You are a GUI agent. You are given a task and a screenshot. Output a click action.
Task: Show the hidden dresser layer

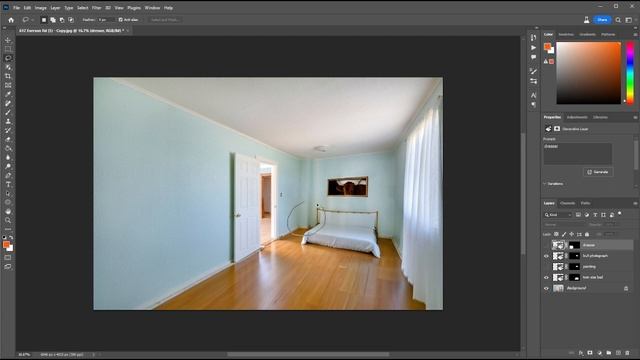546,245
